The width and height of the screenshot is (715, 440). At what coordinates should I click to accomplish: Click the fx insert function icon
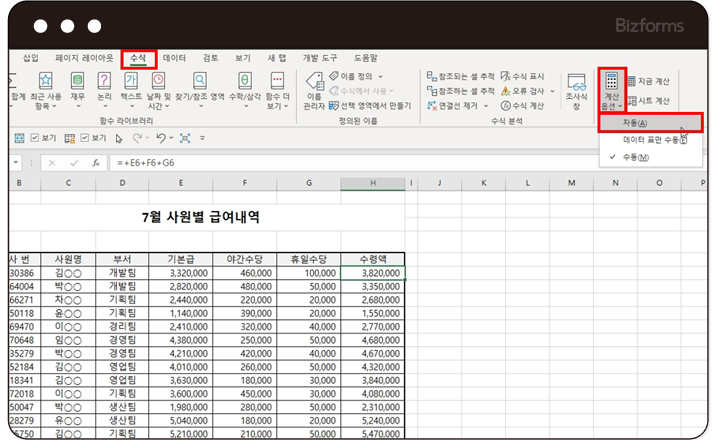pos(96,162)
